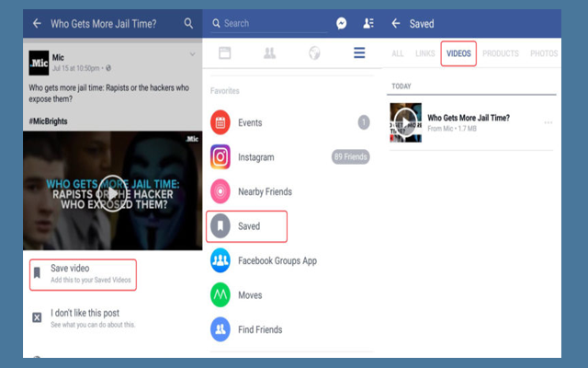Open Events from Favorites list

249,122
